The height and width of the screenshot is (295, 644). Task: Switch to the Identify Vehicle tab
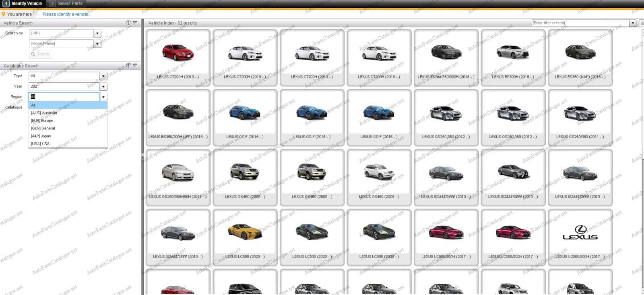pyautogui.click(x=23, y=3)
